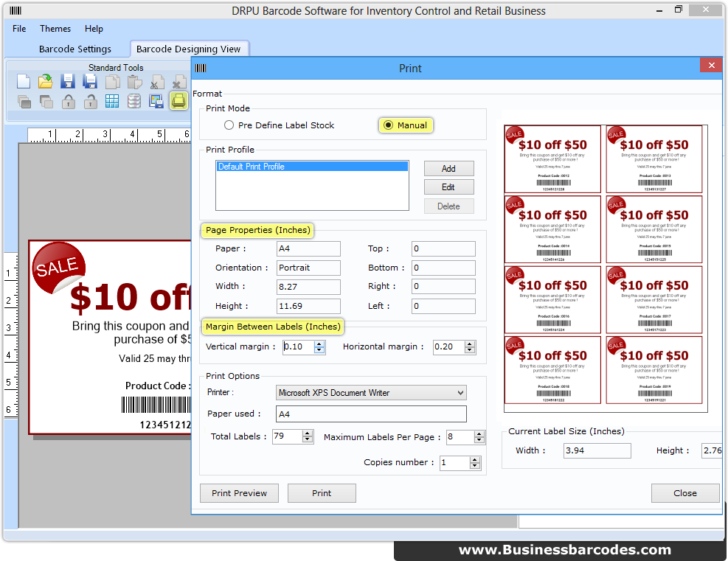Open the Themes menu
The width and height of the screenshot is (728, 561).
click(55, 29)
